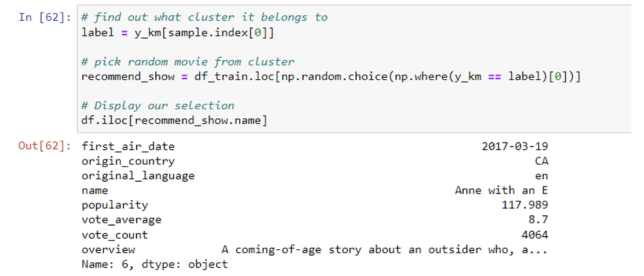
Task: Click the recommend_show assignment code line
Action: pyautogui.click(x=331, y=77)
